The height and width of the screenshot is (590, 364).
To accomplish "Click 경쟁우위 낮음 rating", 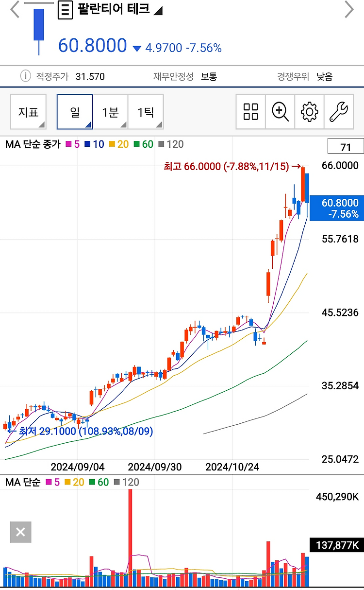I will tap(305, 76).
